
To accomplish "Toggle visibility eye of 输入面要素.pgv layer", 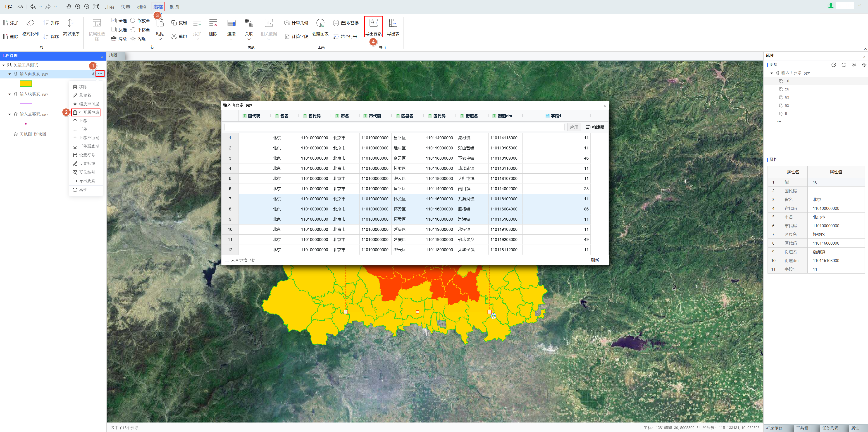I will pyautogui.click(x=93, y=74).
